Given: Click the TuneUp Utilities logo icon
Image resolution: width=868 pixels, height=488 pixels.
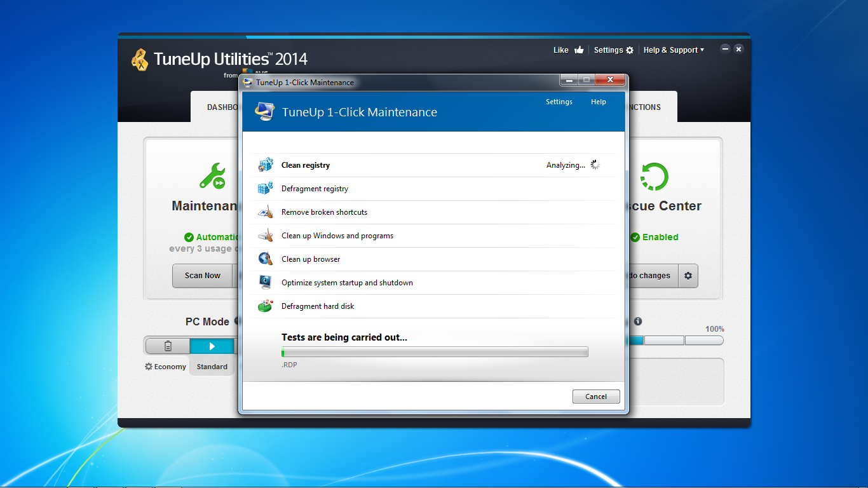Looking at the screenshot, I should 140,60.
